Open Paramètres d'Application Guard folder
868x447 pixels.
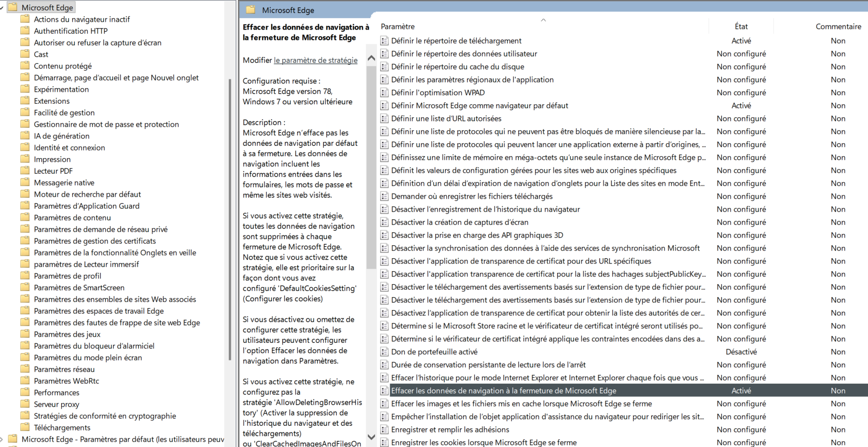point(87,206)
